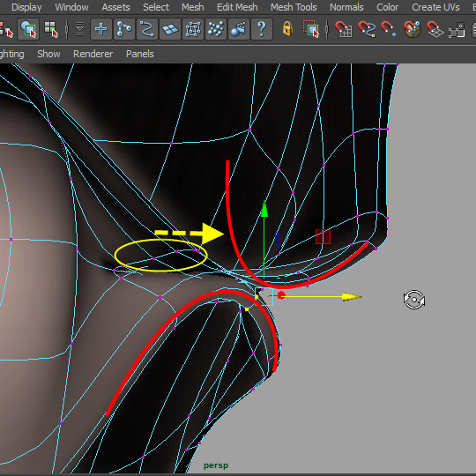The image size is (476, 476).
Task: Open the Panels viewport menu
Action: pyautogui.click(x=140, y=54)
